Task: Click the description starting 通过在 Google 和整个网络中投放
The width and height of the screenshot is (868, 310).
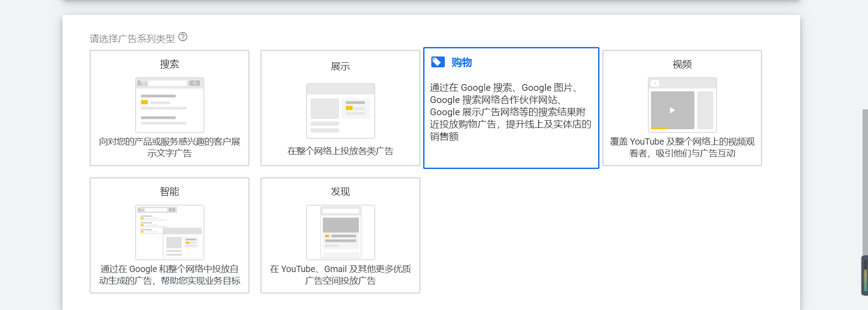Action: coord(170,275)
